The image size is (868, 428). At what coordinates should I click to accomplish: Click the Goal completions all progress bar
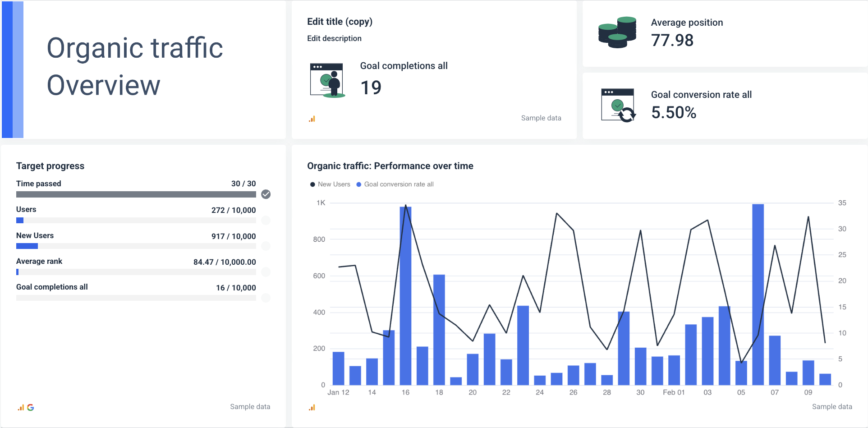[x=136, y=298]
